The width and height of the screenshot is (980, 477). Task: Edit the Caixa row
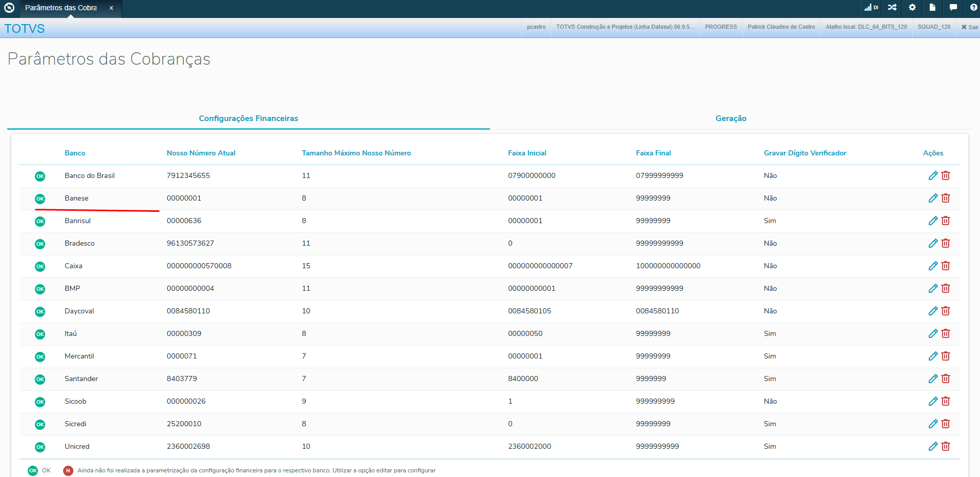click(933, 266)
